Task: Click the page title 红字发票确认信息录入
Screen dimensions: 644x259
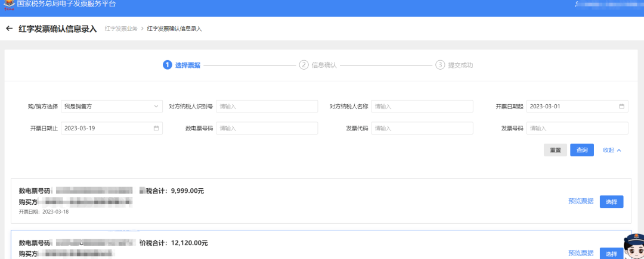Action: [58, 29]
